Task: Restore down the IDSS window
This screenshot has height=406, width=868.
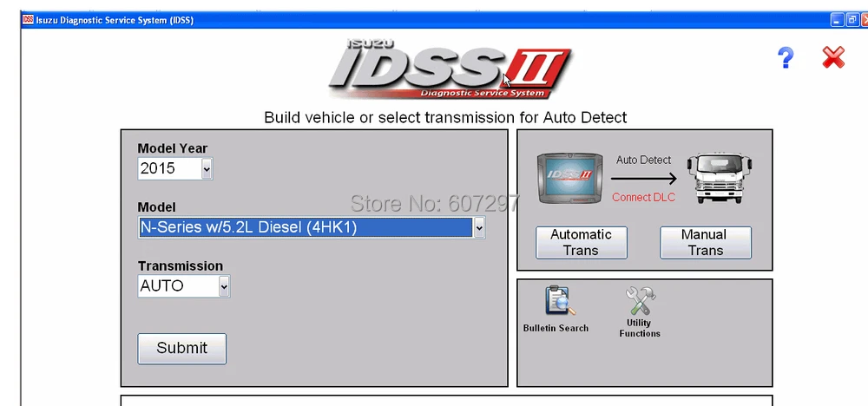Action: (852, 20)
